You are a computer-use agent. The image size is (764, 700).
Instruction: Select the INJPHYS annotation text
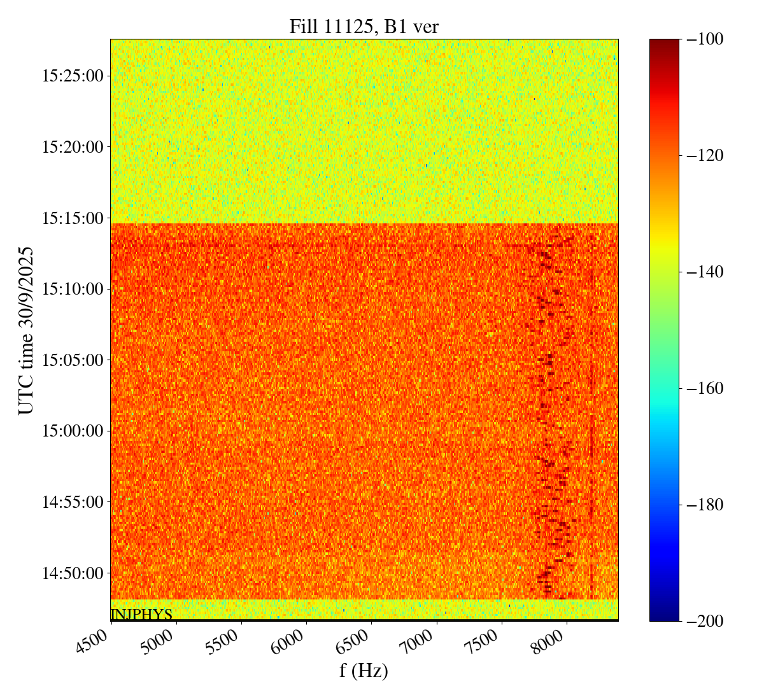pyautogui.click(x=141, y=615)
